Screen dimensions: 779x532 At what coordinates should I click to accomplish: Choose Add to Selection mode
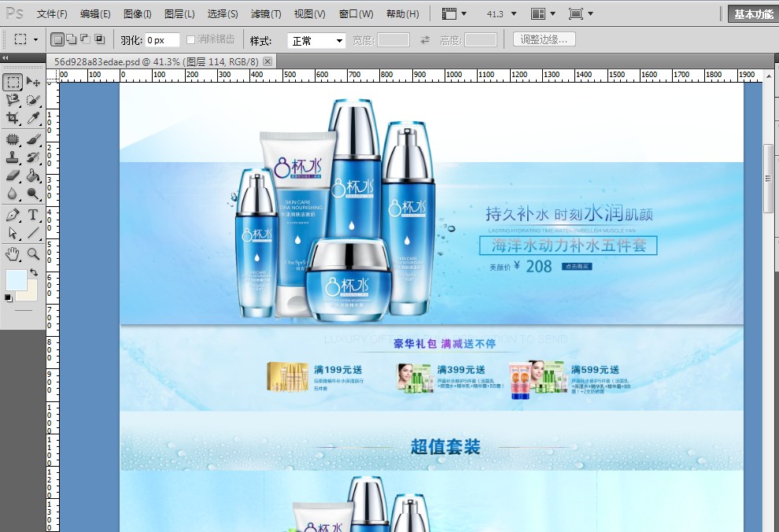[x=72, y=39]
